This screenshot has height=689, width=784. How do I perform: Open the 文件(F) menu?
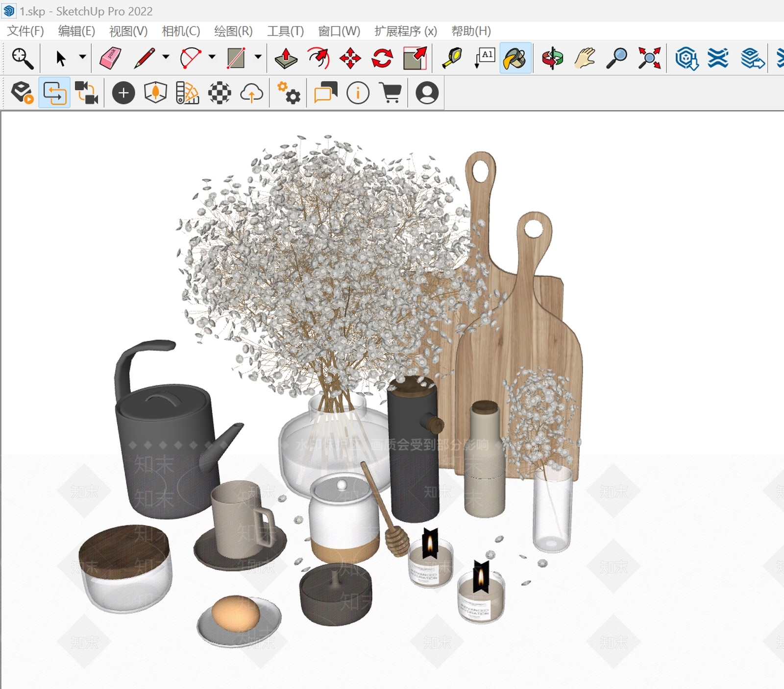coord(25,31)
